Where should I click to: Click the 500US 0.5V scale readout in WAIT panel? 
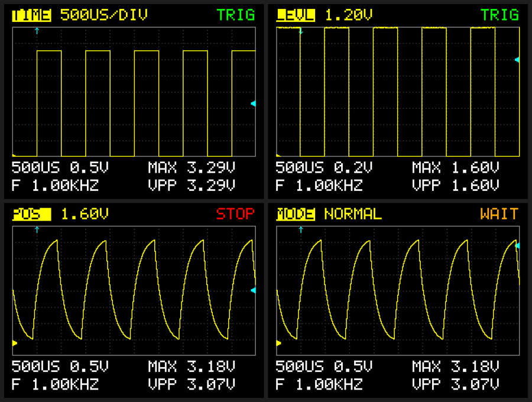click(x=324, y=367)
